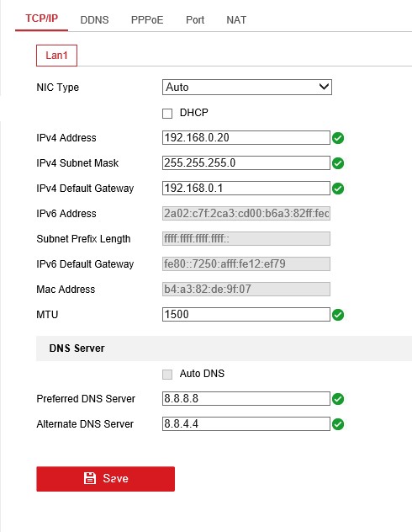This screenshot has width=412, height=532.
Task: Enable the DHCP checkbox
Action: 167,114
